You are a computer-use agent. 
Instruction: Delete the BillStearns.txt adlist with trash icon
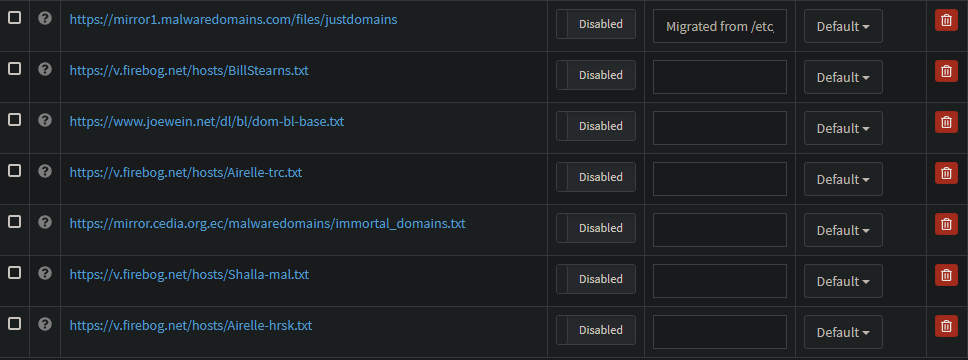coord(946,72)
